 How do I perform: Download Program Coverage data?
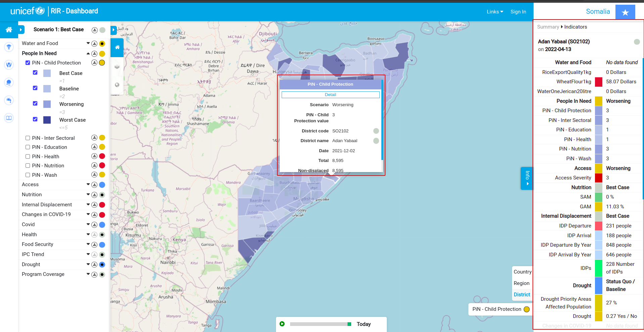tap(95, 275)
